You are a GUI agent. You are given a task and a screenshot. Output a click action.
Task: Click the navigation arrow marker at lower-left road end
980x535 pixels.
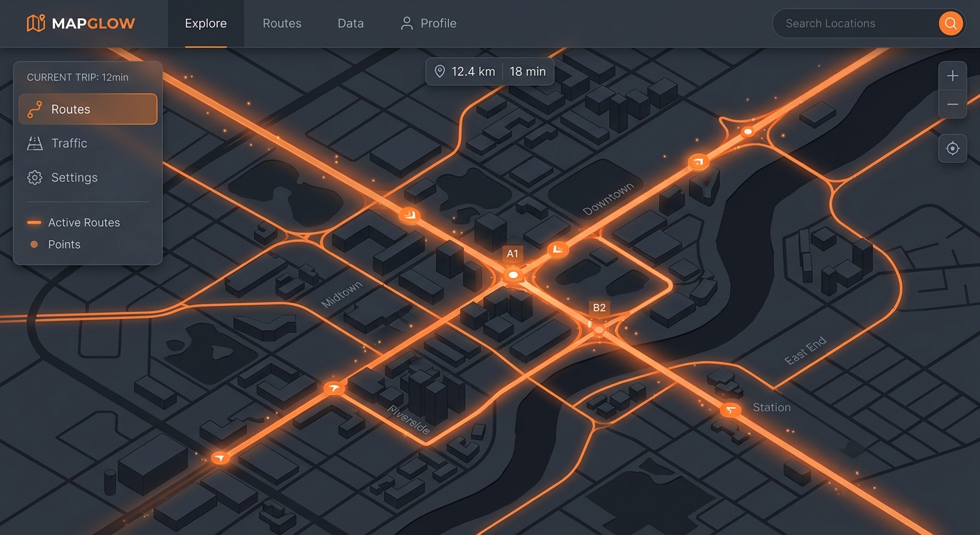(221, 458)
